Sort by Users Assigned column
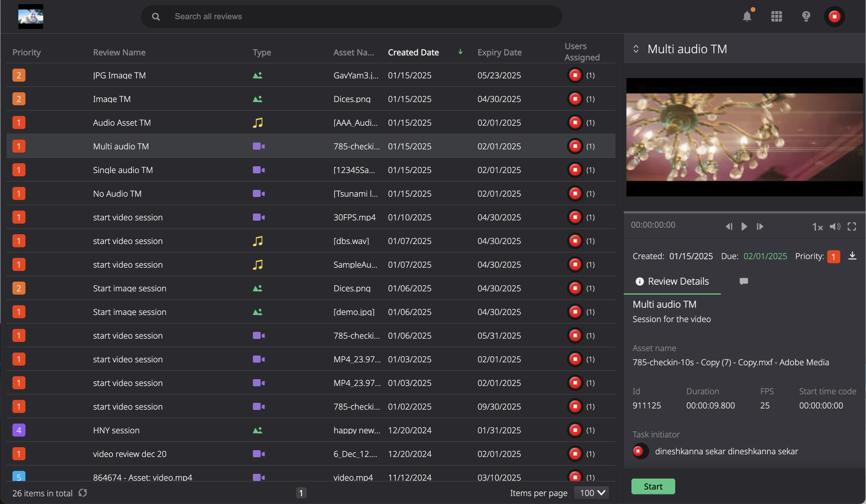This screenshot has height=504, width=866. (x=582, y=52)
